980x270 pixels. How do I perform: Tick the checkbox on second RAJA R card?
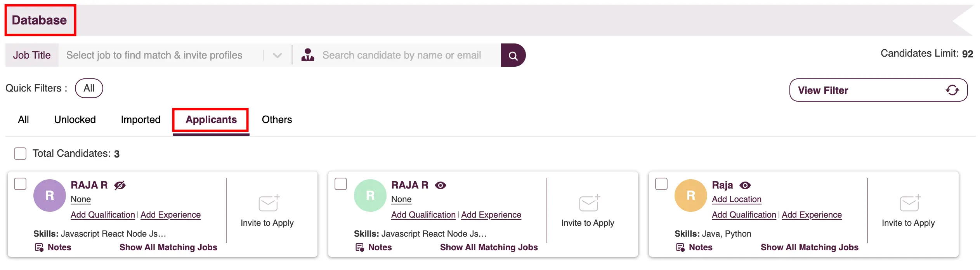[x=341, y=184]
